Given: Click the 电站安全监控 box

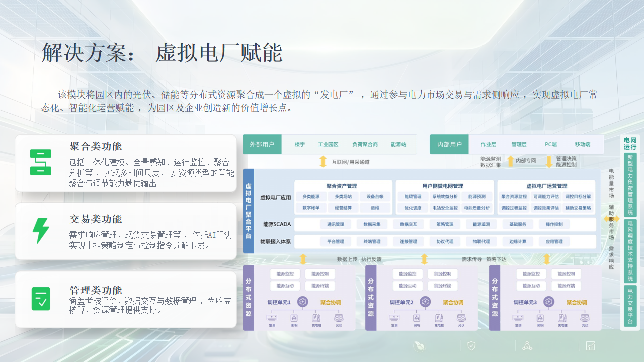Looking at the screenshot, I should click(445, 208).
